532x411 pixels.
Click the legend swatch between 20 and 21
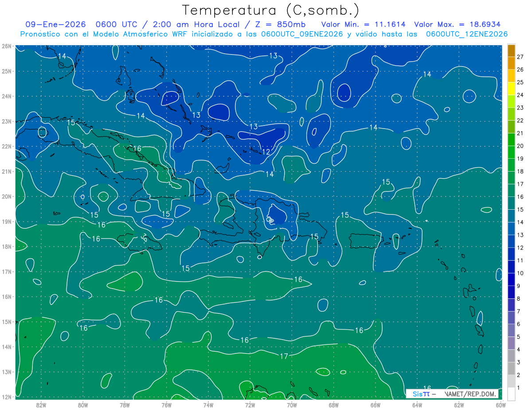pyautogui.click(x=511, y=140)
